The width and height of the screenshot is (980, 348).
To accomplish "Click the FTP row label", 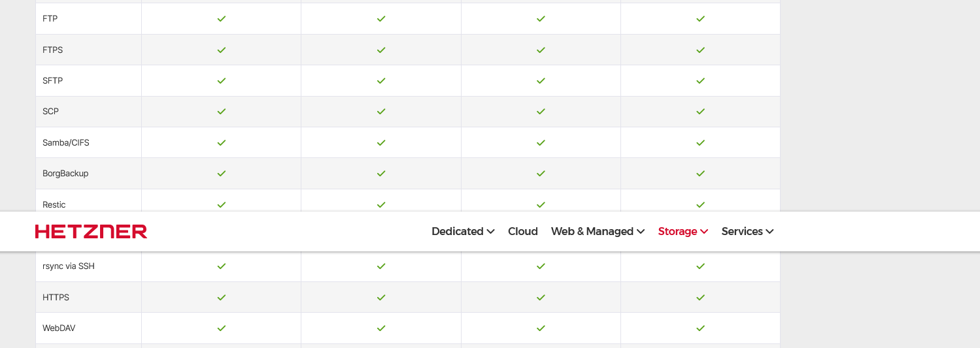I will coord(50,19).
